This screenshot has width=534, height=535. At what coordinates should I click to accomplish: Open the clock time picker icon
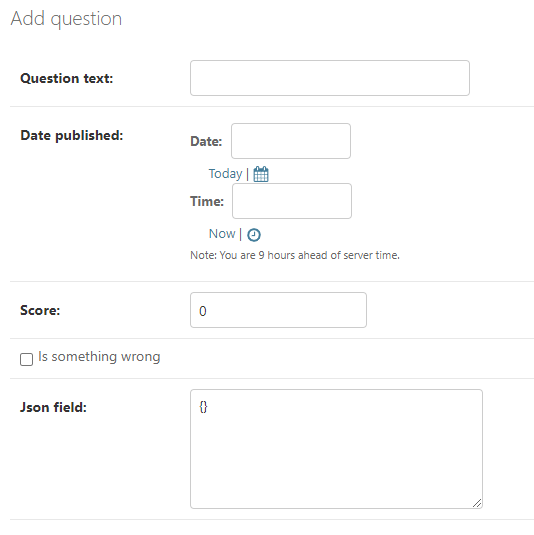point(254,235)
